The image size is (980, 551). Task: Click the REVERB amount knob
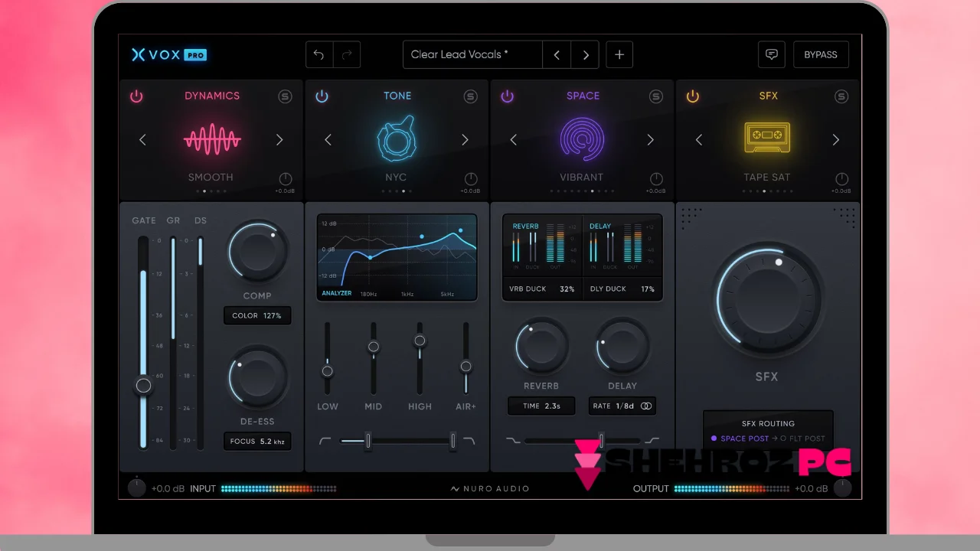point(541,346)
